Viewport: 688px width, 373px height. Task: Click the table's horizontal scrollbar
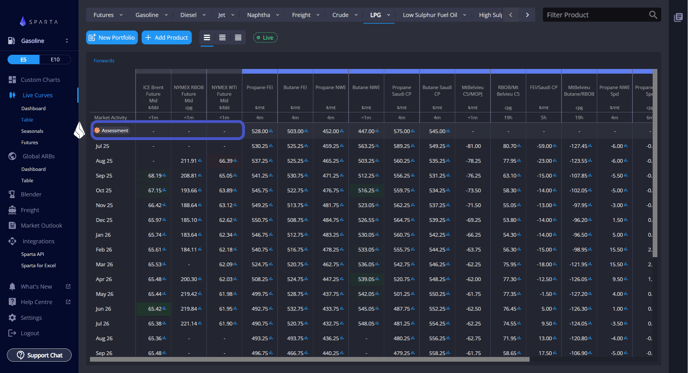pyautogui.click(x=310, y=359)
